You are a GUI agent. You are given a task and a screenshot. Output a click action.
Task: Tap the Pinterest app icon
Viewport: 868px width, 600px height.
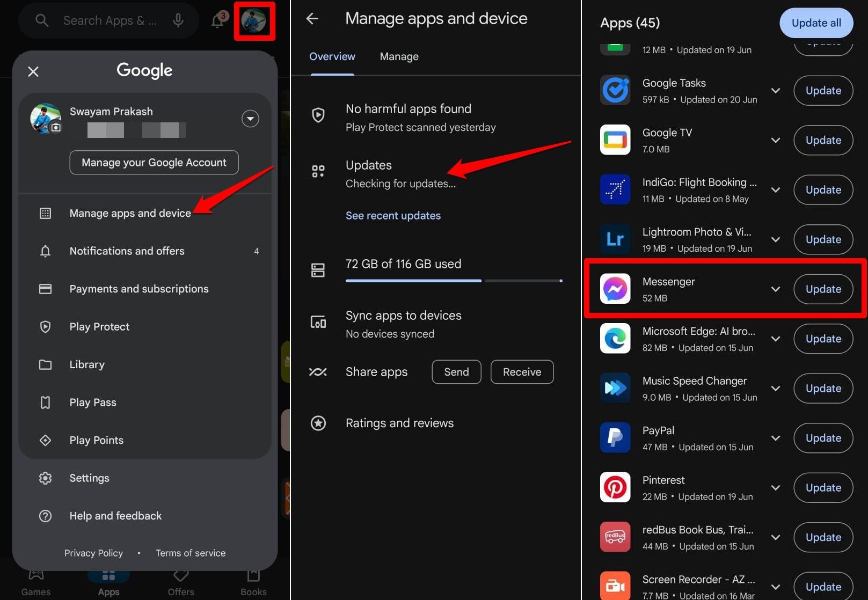(615, 487)
